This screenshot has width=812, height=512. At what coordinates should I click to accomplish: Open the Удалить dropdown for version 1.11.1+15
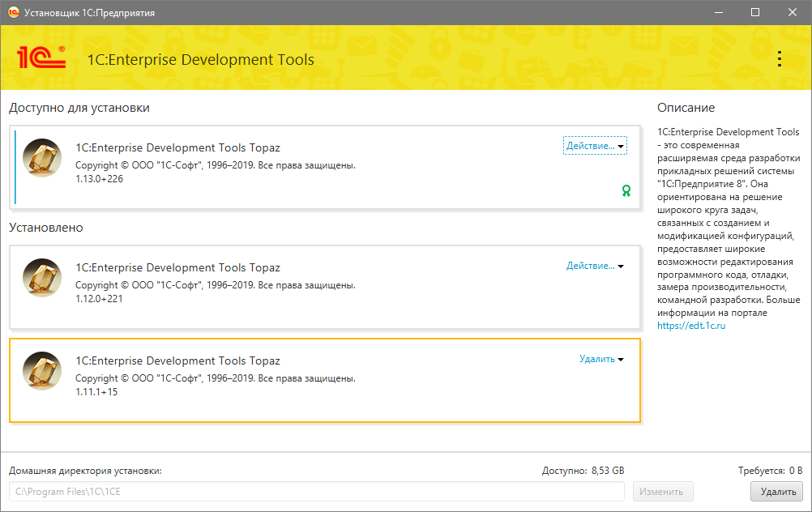(601, 359)
